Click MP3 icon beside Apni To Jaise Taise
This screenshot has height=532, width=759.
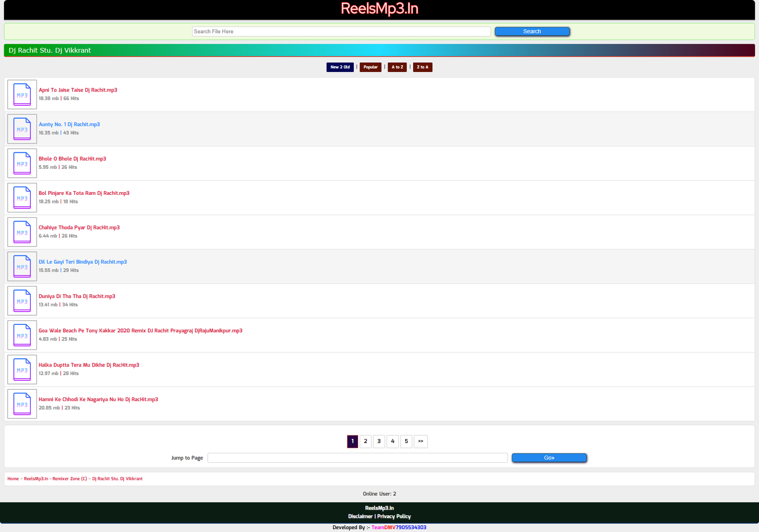[x=22, y=94]
